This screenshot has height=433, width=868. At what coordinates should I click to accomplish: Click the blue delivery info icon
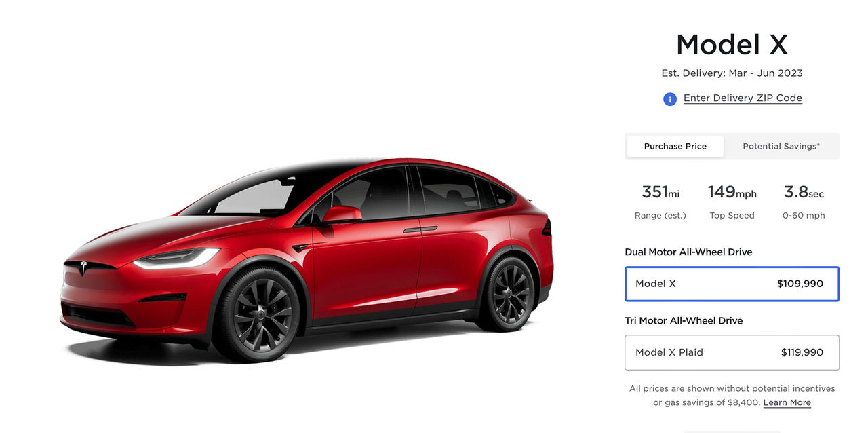669,99
